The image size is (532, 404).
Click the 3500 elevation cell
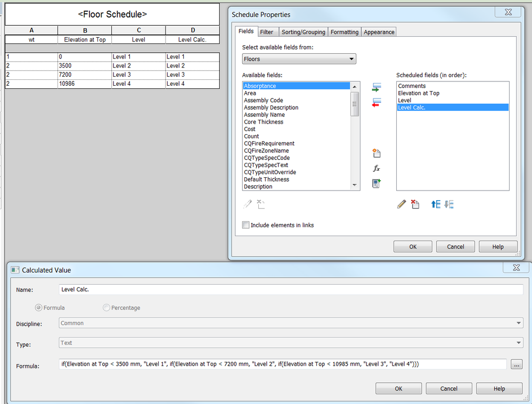pos(85,65)
